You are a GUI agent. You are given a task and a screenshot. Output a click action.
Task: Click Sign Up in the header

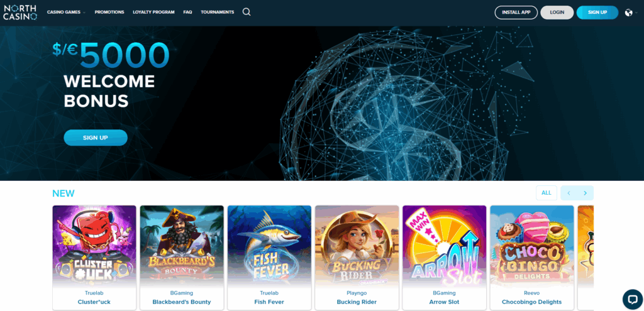pyautogui.click(x=597, y=13)
